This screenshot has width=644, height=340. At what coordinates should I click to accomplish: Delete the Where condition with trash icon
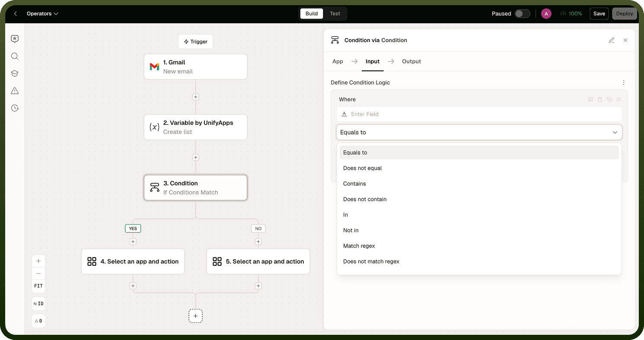pos(600,99)
